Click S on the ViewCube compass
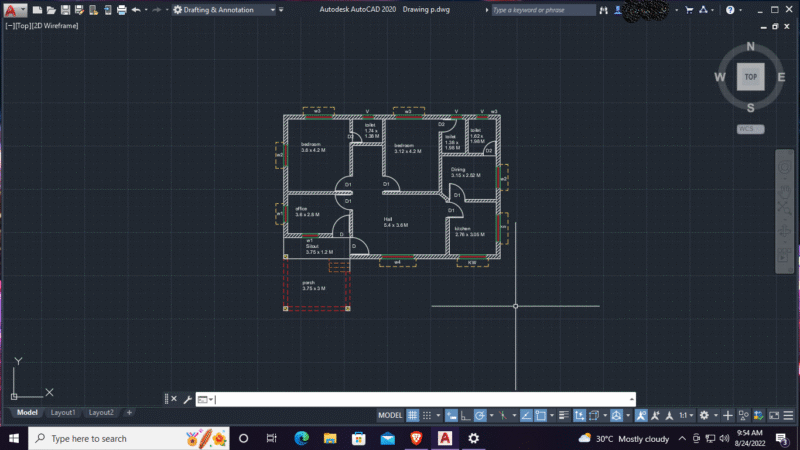This screenshot has width=800, height=450. pyautogui.click(x=751, y=108)
